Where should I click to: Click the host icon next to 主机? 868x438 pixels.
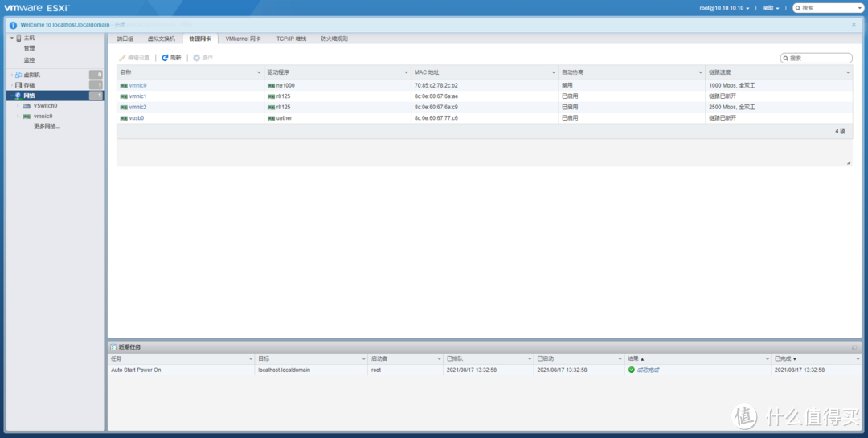18,39
